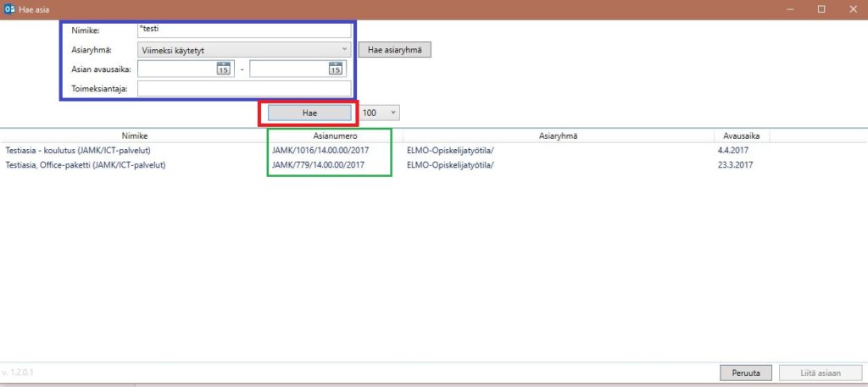Select row Testiasia, Office-paketti (JAMK/ICT-palvelut)
Screen dimensions: 868x387
click(434, 165)
